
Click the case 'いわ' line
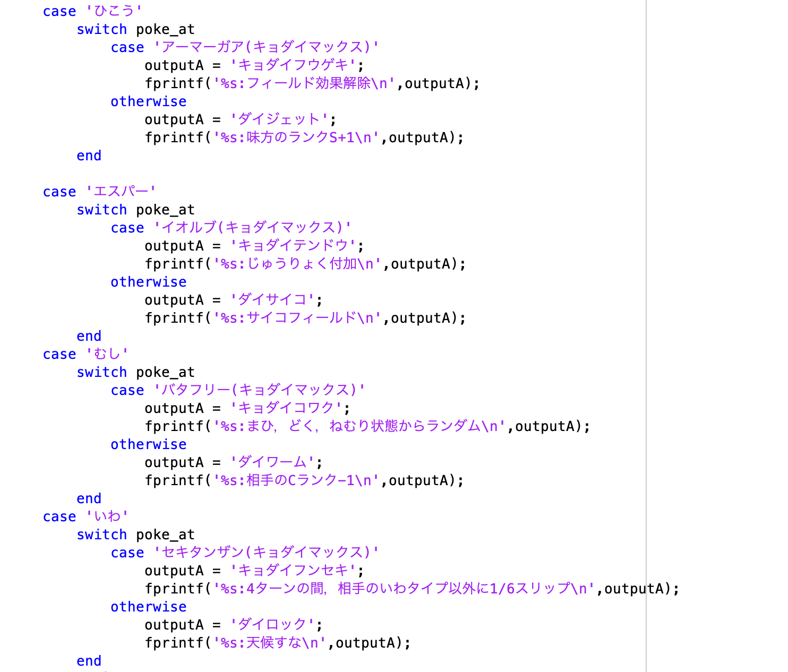click(x=85, y=516)
